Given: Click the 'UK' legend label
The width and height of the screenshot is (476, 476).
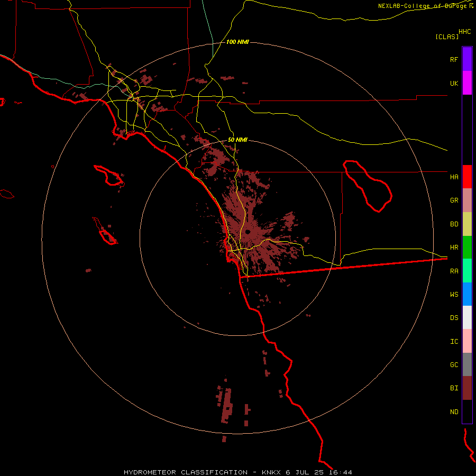Looking at the screenshot, I should pos(454,83).
